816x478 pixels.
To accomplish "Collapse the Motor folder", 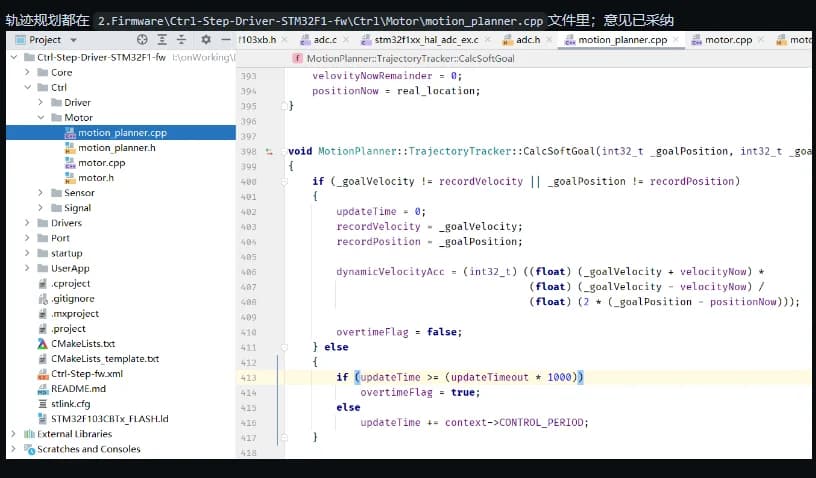I will click(41, 118).
